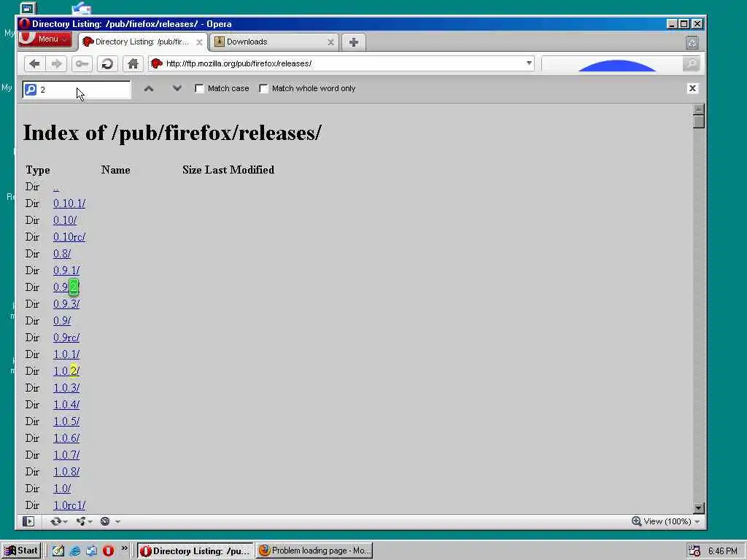The height and width of the screenshot is (560, 747).
Task: Open the 0.9.3/ directory link
Action: point(66,304)
